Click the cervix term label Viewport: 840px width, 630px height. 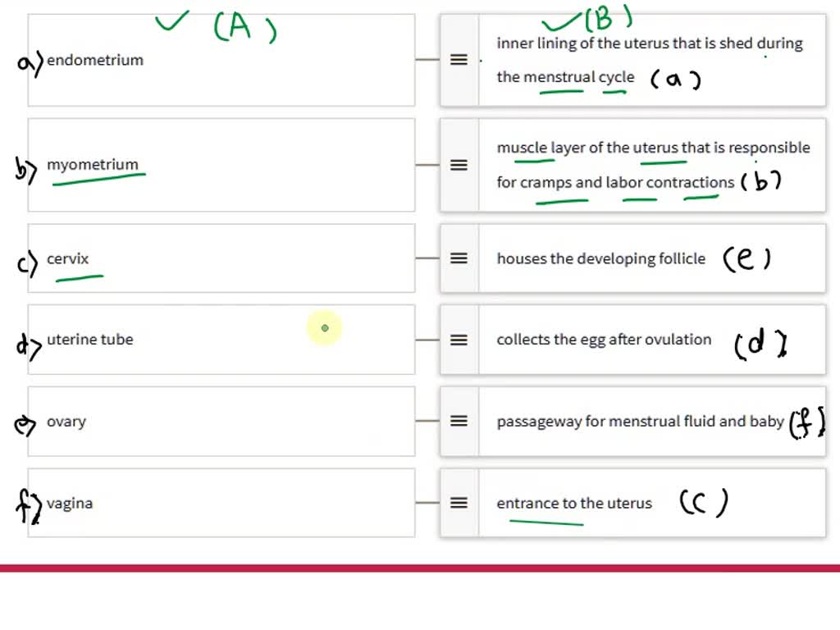[69, 258]
